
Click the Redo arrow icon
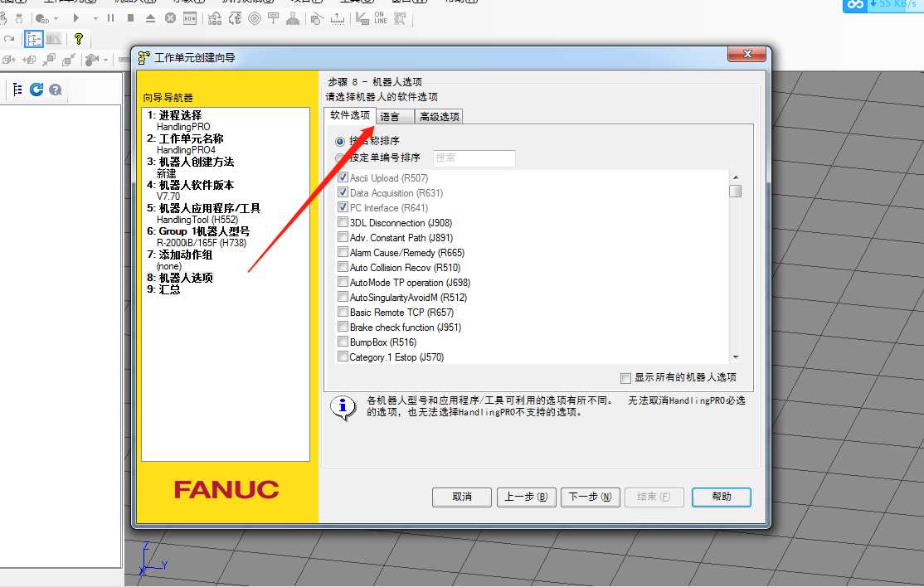coord(9,39)
